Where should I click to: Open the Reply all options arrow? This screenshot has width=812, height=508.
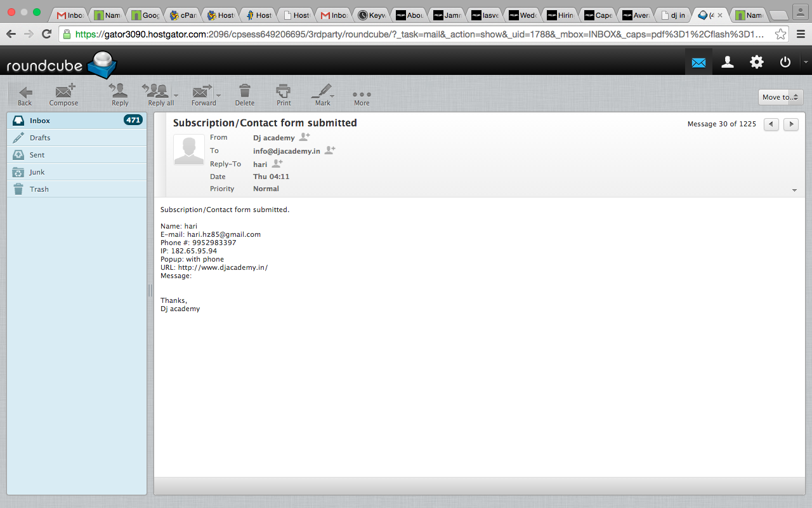point(176,95)
